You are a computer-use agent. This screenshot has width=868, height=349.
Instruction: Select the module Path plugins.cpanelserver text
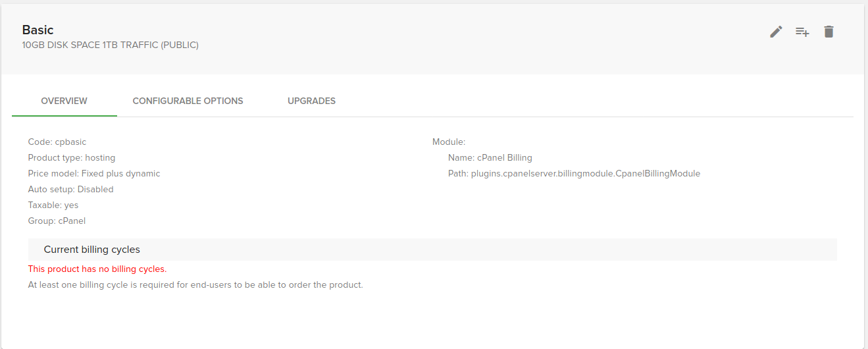[x=574, y=173]
